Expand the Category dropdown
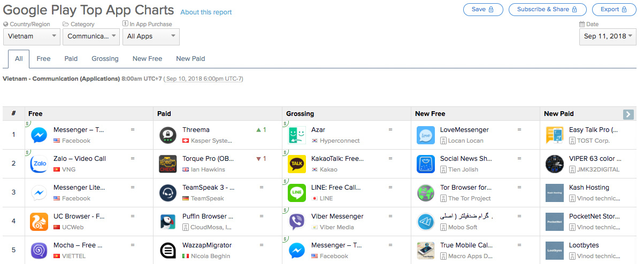Viewport: 644px width, 264px height. pos(91,36)
